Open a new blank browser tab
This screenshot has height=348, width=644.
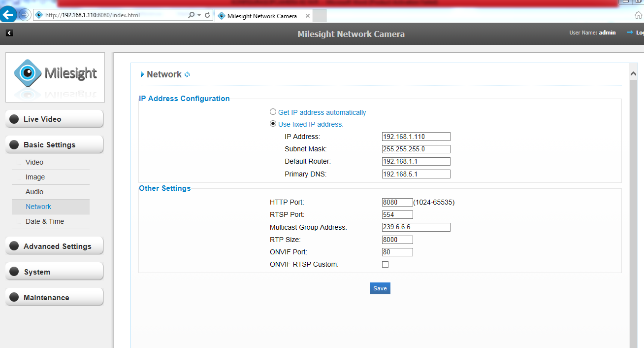click(x=320, y=16)
